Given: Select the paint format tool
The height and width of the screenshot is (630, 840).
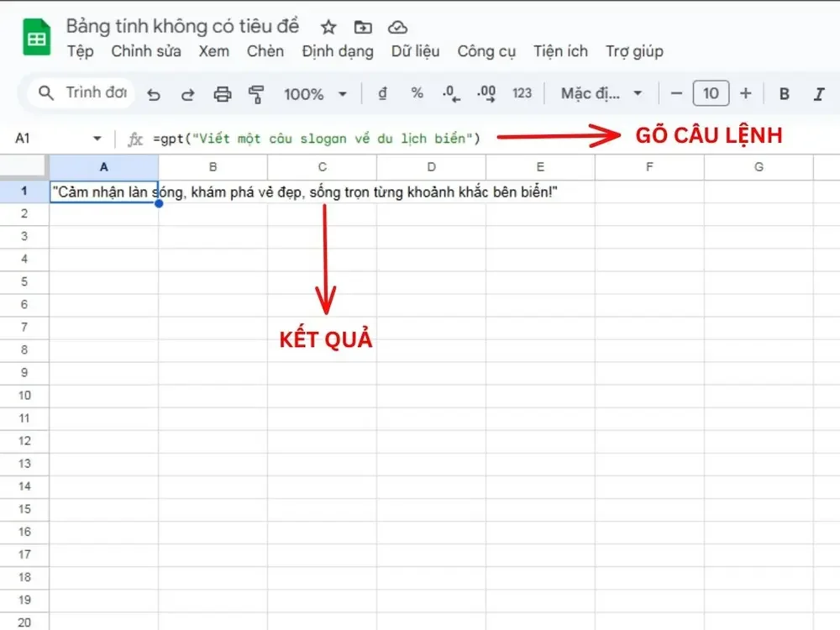Looking at the screenshot, I should (x=256, y=94).
